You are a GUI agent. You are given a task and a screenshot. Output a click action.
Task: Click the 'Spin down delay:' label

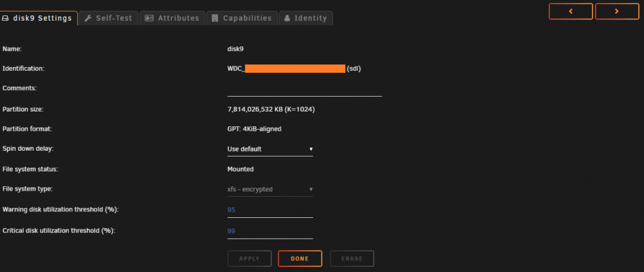(28, 149)
